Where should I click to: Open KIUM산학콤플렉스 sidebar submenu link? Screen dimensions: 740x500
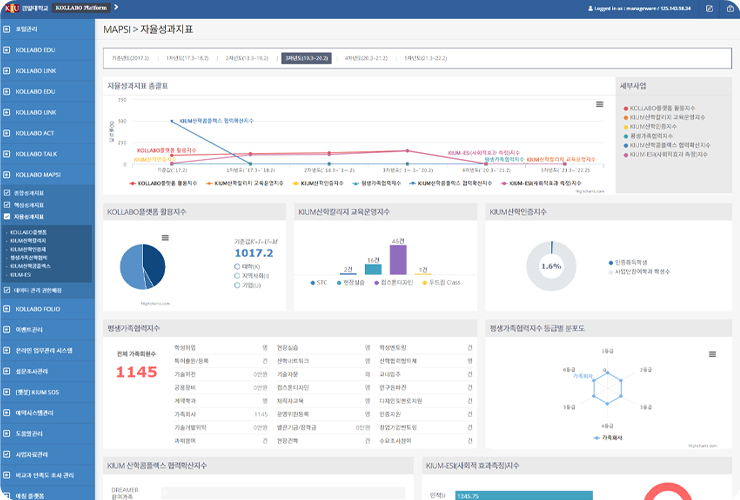coord(30,266)
